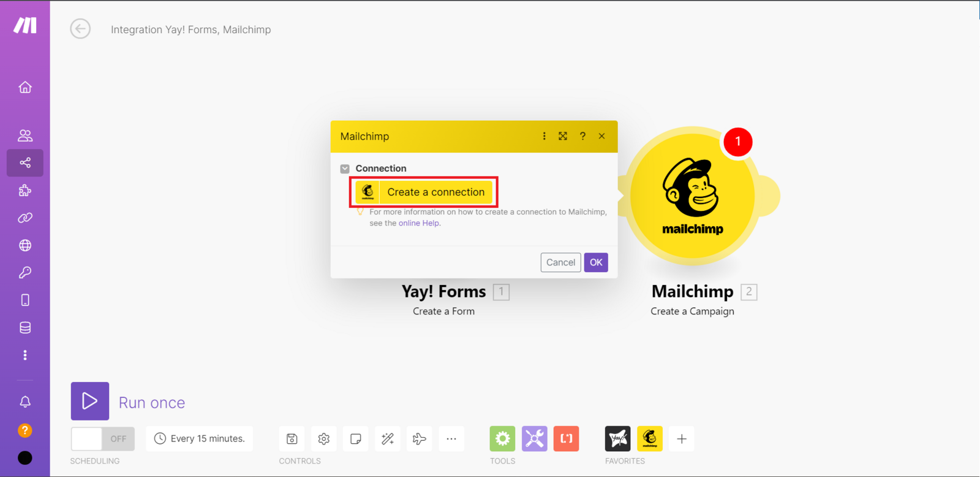Image resolution: width=980 pixels, height=477 pixels.
Task: Click the explain flow airplane icon
Action: tap(420, 438)
